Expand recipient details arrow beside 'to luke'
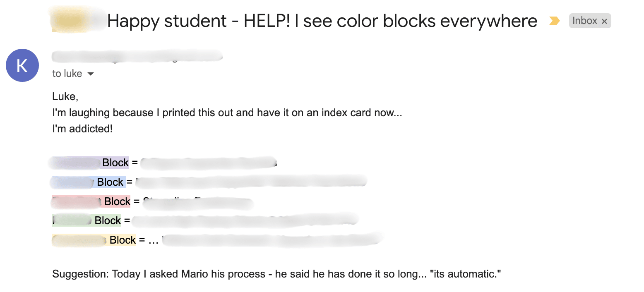The width and height of the screenshot is (644, 292). click(91, 74)
